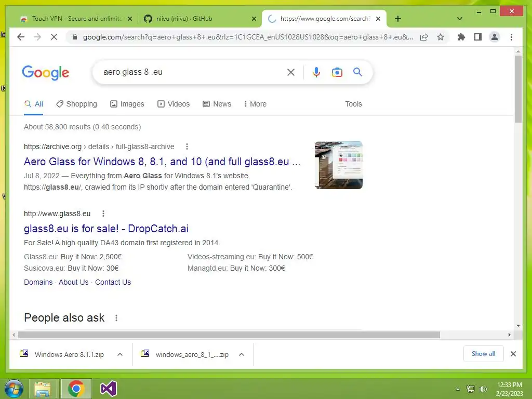532x399 pixels.
Task: Open options dots for archive.org result
Action: coord(187,147)
